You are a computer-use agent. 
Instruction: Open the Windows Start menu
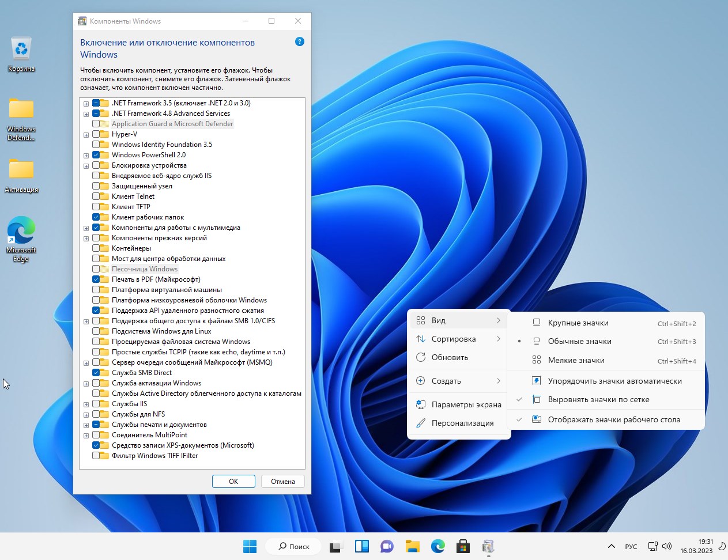(250, 546)
